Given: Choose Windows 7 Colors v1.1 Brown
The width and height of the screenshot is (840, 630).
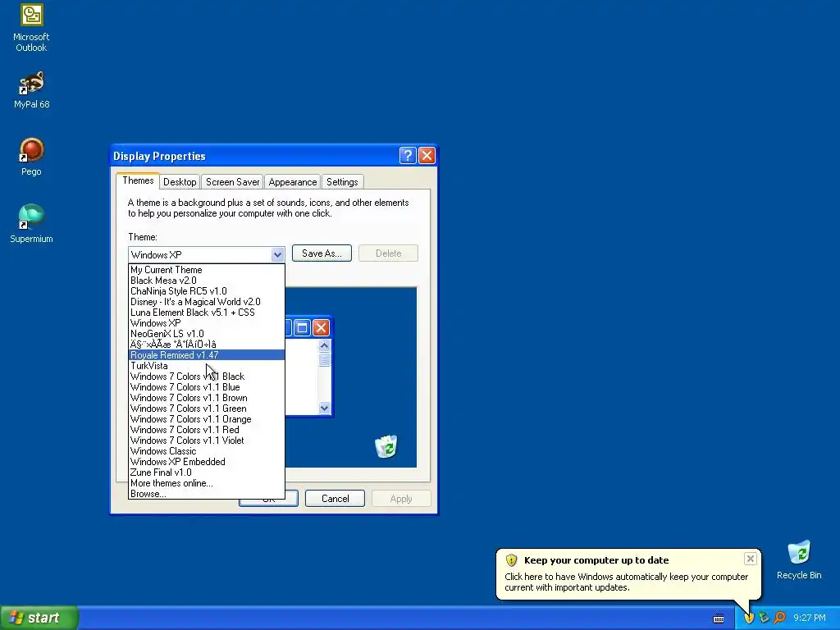Looking at the screenshot, I should pos(206,398).
